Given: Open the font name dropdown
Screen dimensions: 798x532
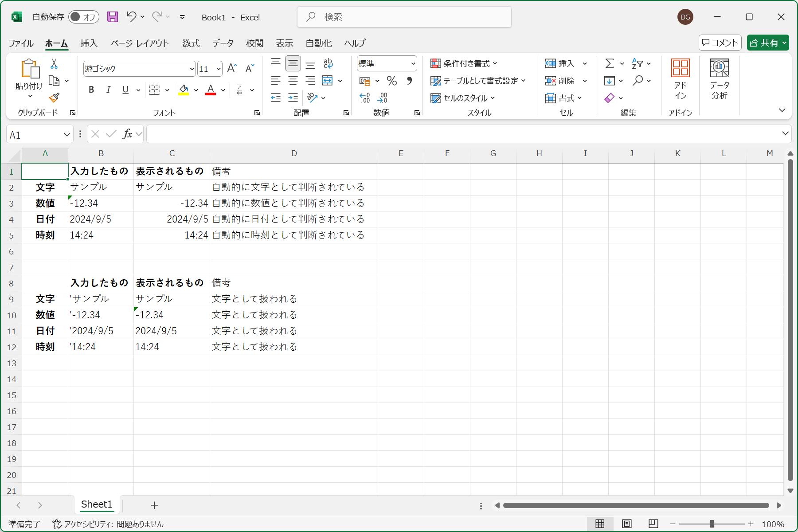Looking at the screenshot, I should click(x=192, y=69).
